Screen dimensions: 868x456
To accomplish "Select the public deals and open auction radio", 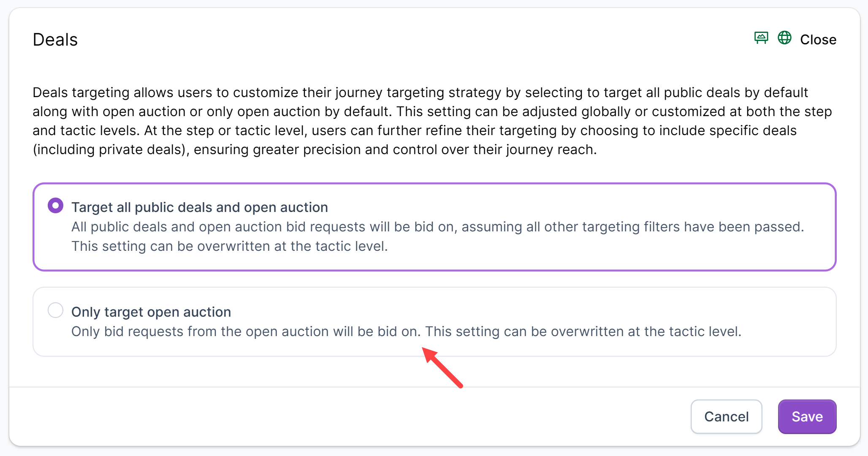I will coord(56,206).
